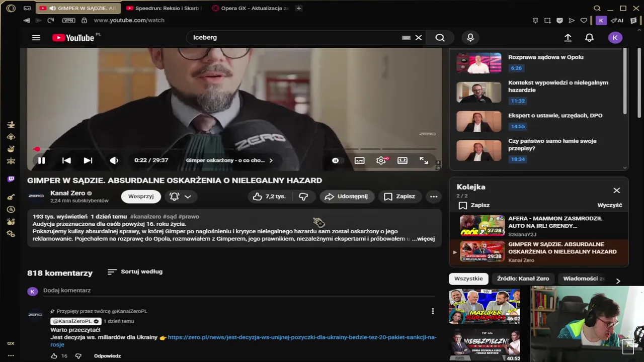Open the Opera GX main menu logo
Screen dimensions: 644x362
[x=11, y=9]
